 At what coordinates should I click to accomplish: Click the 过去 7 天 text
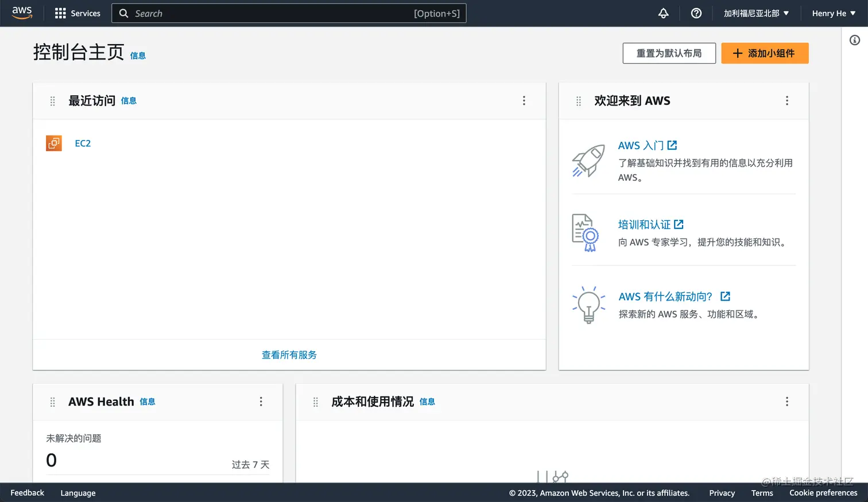(250, 465)
